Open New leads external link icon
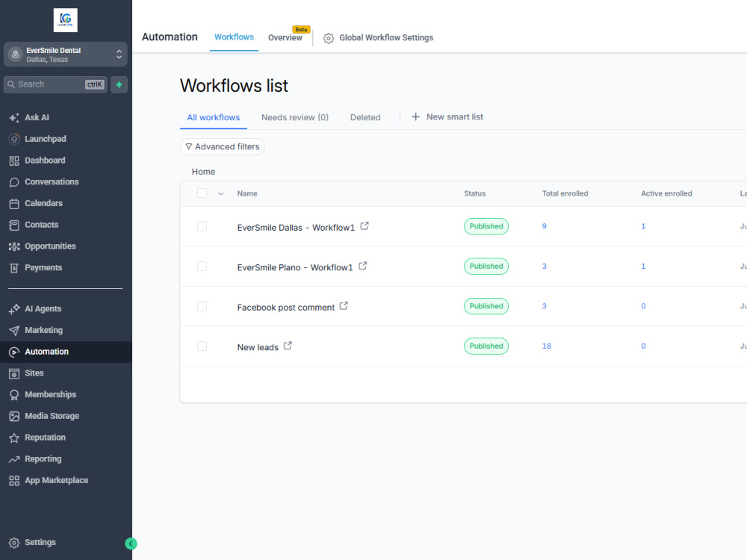 click(x=288, y=346)
